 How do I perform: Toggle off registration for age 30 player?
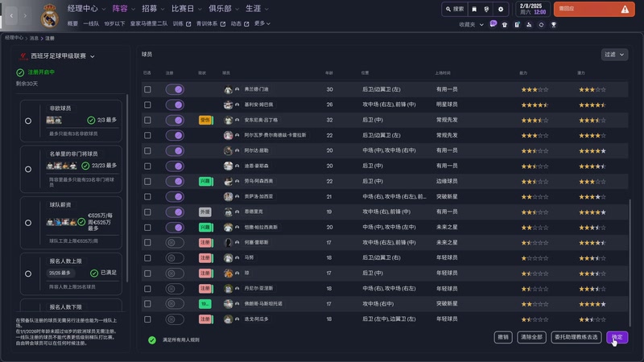click(175, 89)
